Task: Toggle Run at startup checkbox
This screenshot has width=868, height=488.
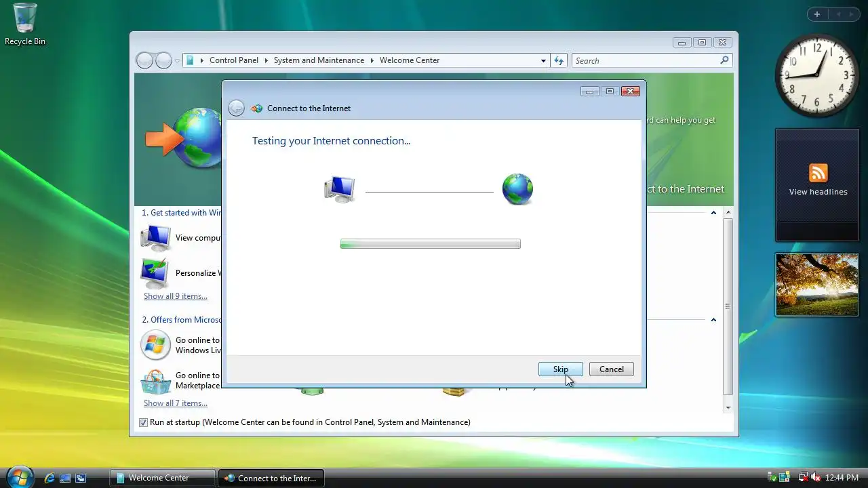Action: [143, 422]
